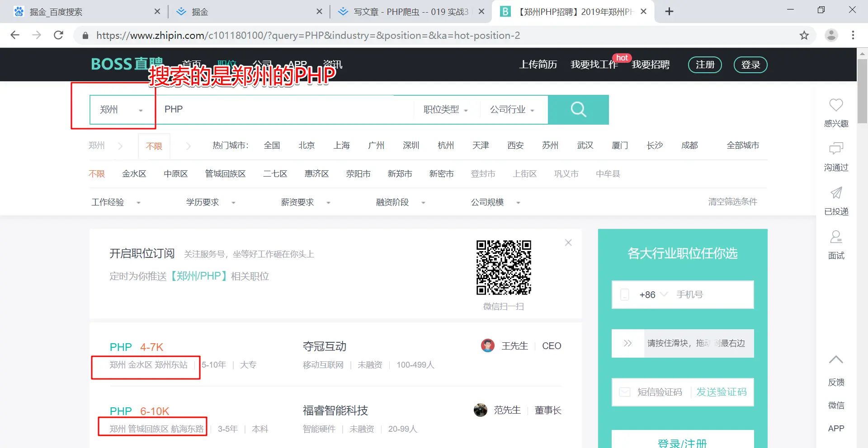Click the 感兴趣 heart icon
Screen dimensions: 868x448
pos(836,105)
